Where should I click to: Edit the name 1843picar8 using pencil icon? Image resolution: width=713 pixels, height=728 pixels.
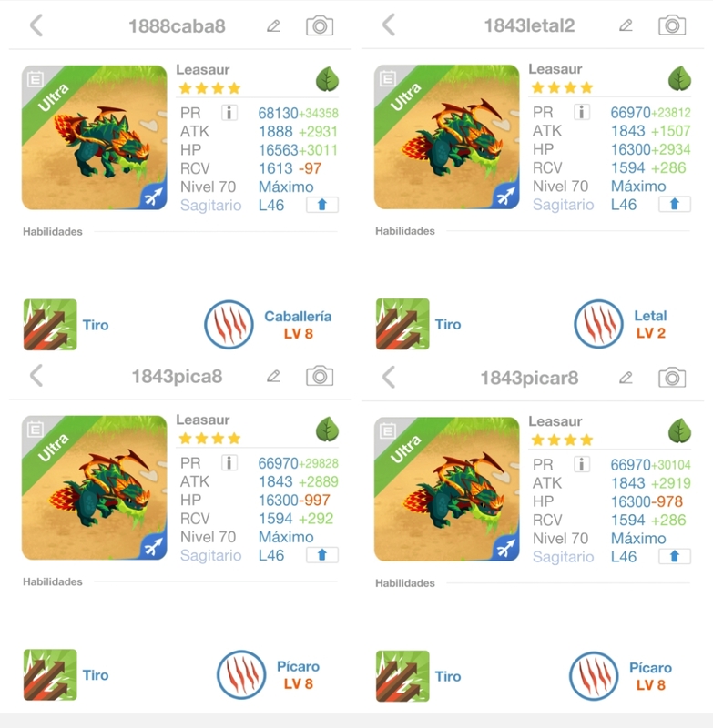(626, 378)
